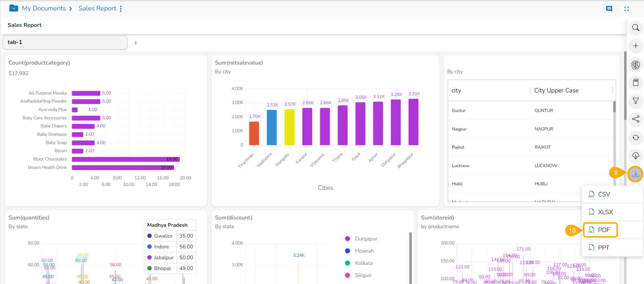Click the highlighted download export icon

point(636,174)
